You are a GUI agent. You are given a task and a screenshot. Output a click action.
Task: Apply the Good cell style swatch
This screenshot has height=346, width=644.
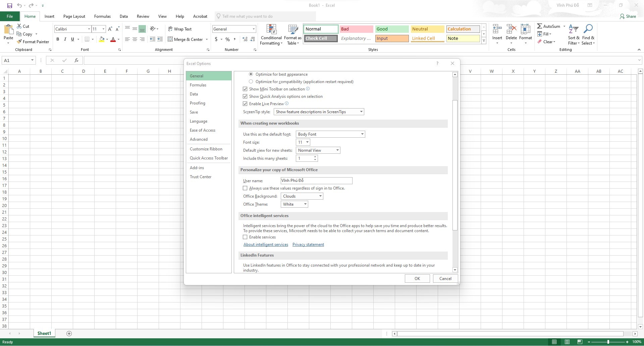click(x=391, y=29)
